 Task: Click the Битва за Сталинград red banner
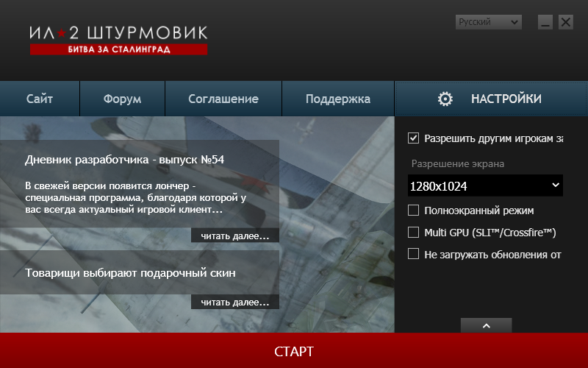point(118,49)
